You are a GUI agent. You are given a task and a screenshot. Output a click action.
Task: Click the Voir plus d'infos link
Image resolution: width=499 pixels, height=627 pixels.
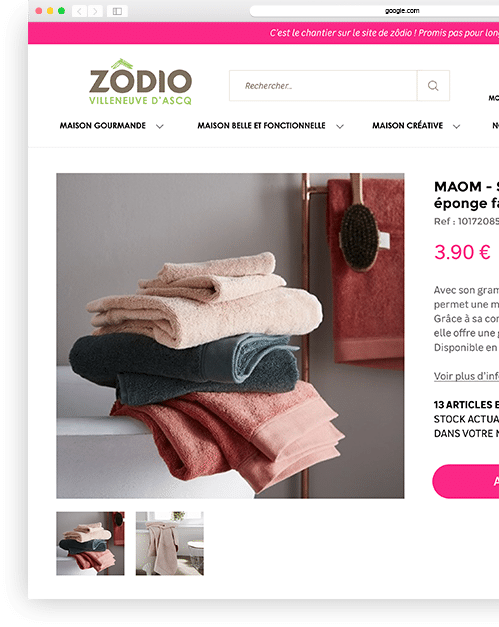pyautogui.click(x=466, y=376)
